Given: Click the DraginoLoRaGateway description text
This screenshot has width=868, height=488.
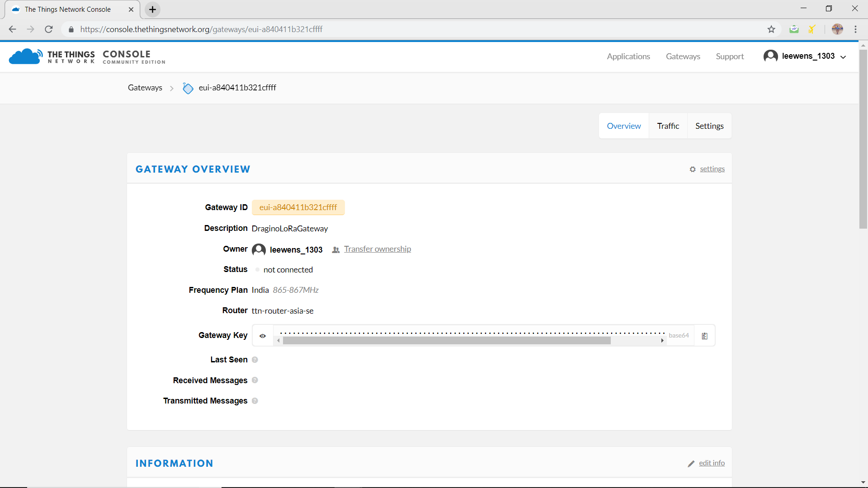Looking at the screenshot, I should pyautogui.click(x=290, y=229).
